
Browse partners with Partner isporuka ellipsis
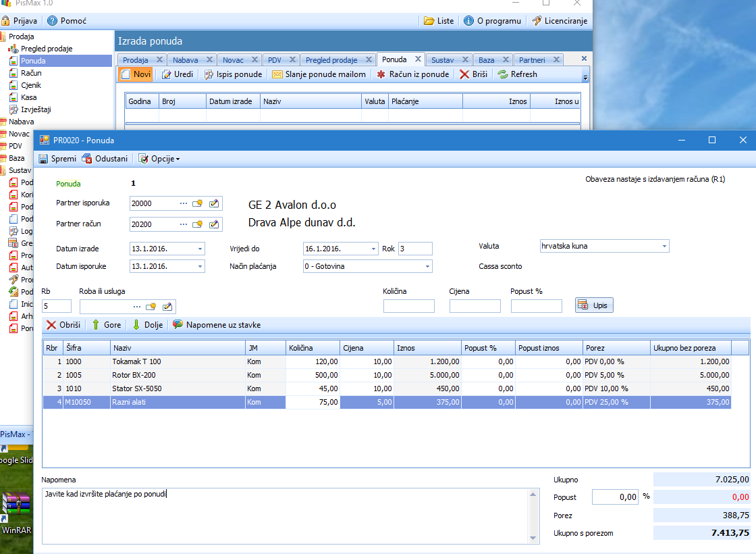tap(183, 203)
